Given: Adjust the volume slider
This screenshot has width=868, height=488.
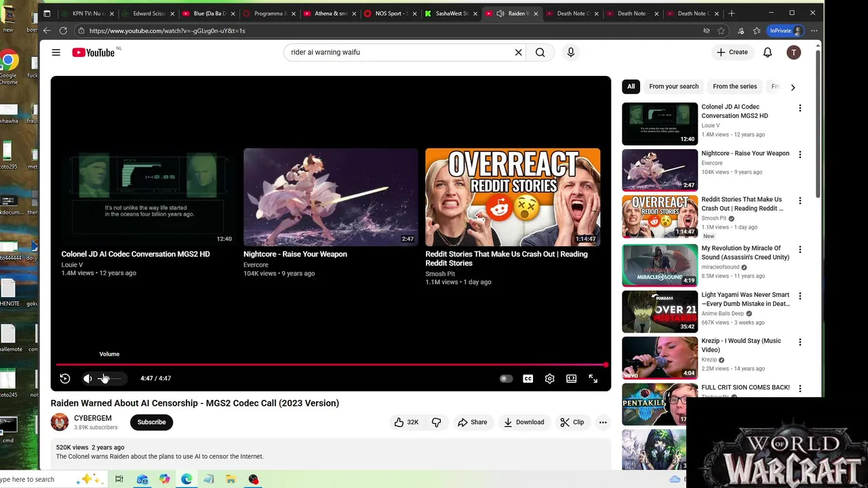Looking at the screenshot, I should [x=110, y=379].
